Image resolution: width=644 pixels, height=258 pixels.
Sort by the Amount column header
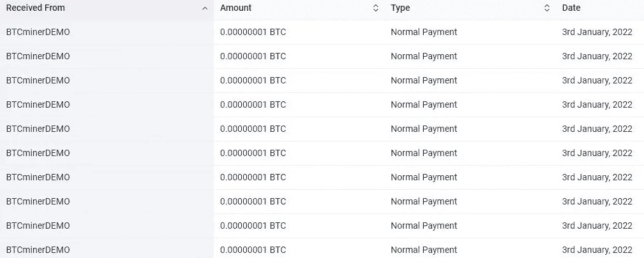pos(235,8)
